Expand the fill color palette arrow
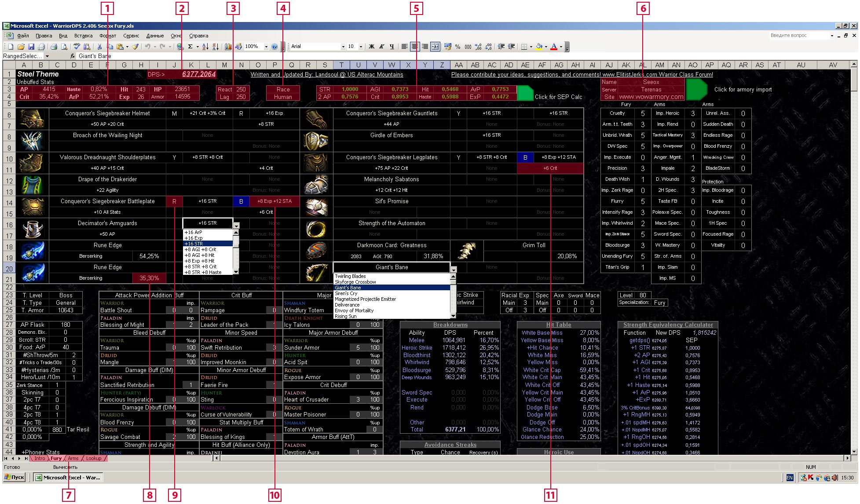This screenshot has height=504, width=860. [546, 47]
